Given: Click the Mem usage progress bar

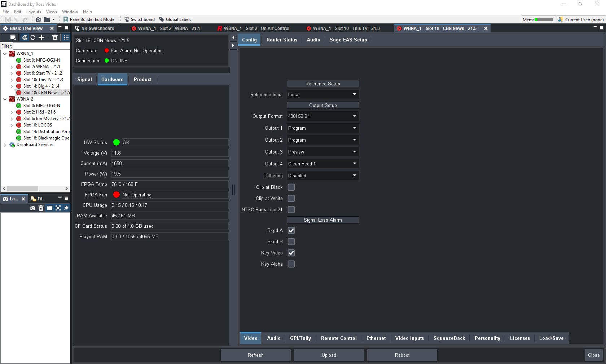Looking at the screenshot, I should 544,19.
